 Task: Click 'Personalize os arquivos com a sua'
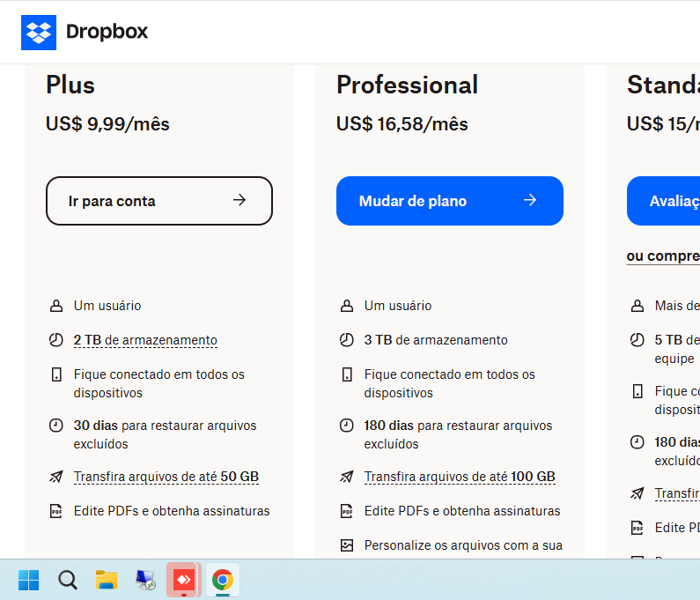coord(463,545)
